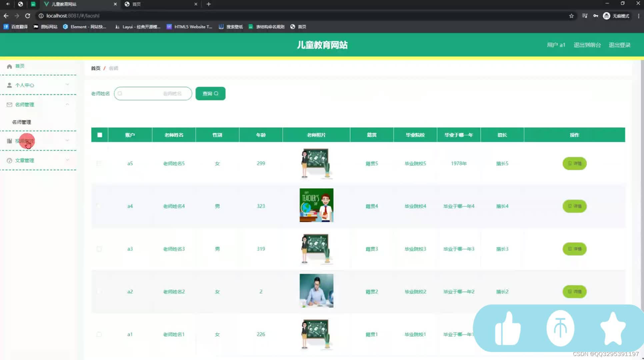This screenshot has width=644, height=360.
Task: Open 首页 in left sidebar
Action: pos(20,66)
